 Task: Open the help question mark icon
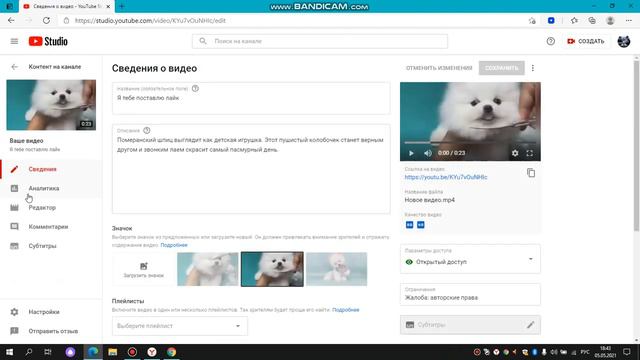[551, 41]
